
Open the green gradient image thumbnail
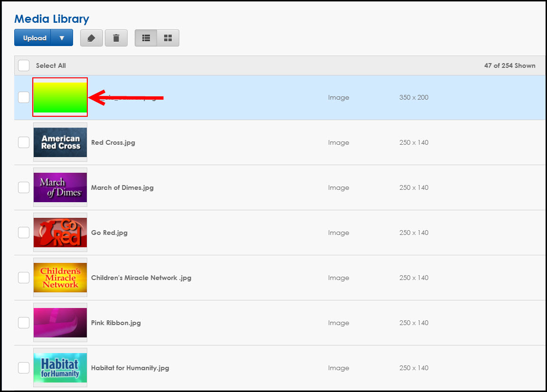[x=60, y=97]
